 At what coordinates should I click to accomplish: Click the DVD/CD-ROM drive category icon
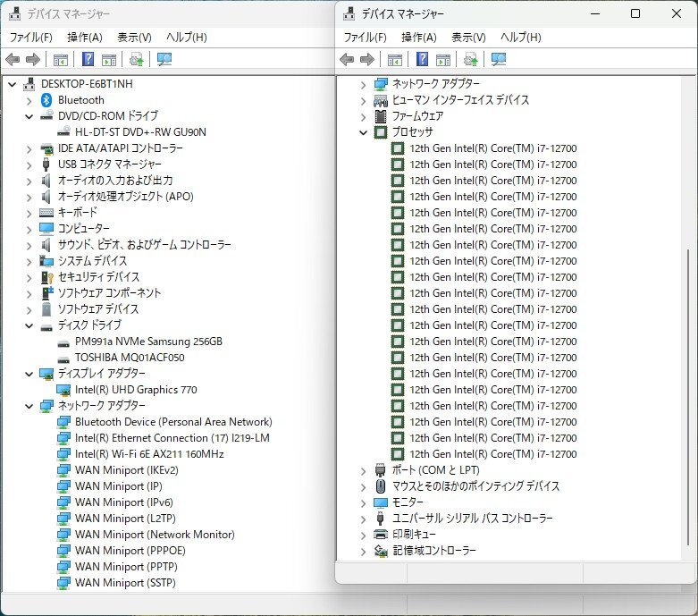pos(46,116)
